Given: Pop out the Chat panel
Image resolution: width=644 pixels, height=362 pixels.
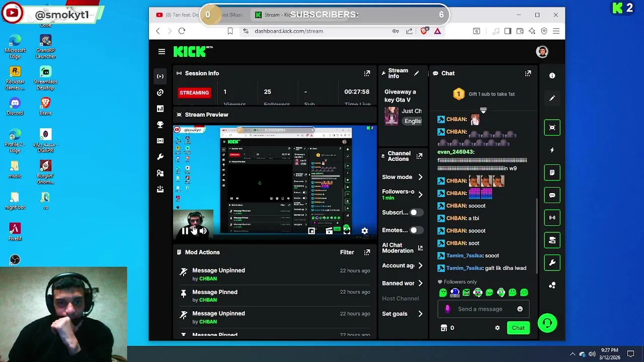Looking at the screenshot, I should pyautogui.click(x=528, y=73).
